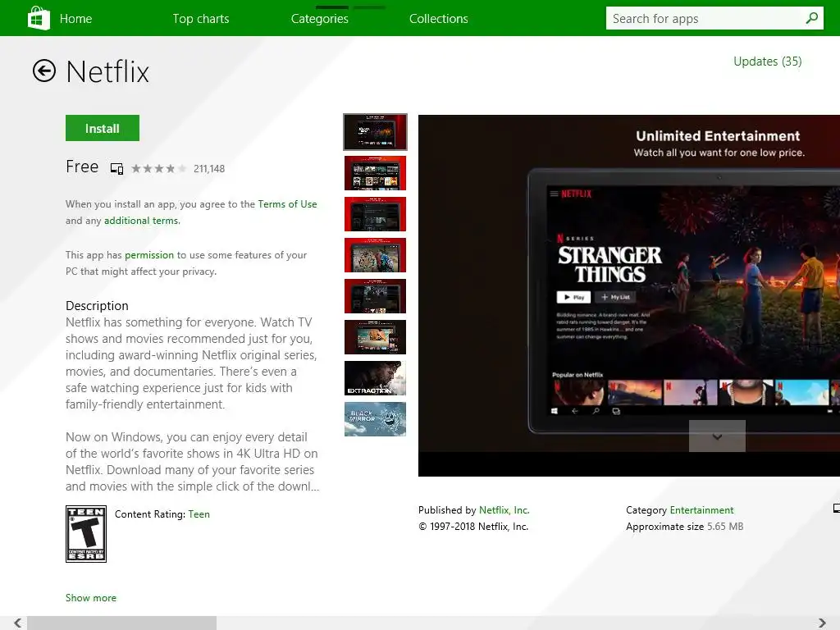840x630 pixels.
Task: Click the horizontal scrollbar left arrow
Action: click(x=18, y=623)
